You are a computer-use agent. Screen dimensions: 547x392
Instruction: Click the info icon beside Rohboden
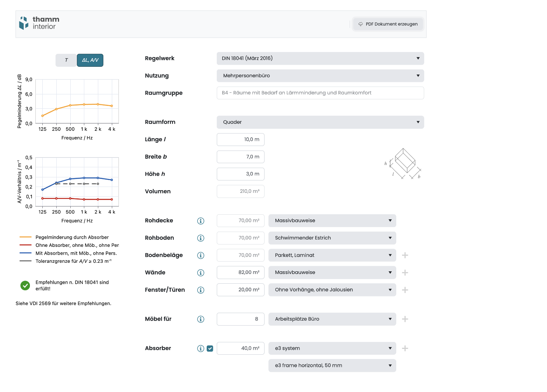click(x=200, y=238)
